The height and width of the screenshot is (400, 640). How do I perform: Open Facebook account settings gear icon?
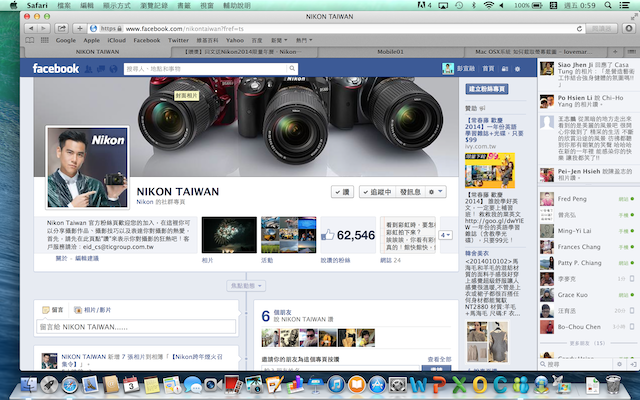(518, 69)
